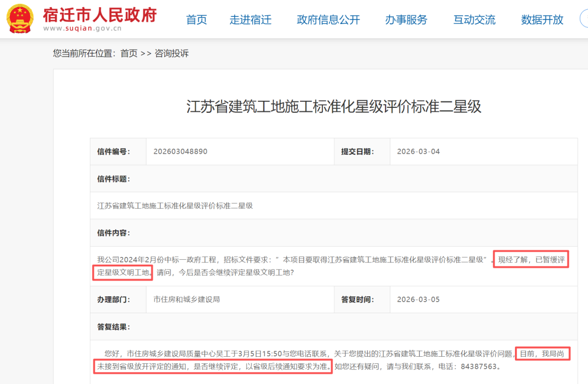Open the 办事服务 section

(x=406, y=20)
